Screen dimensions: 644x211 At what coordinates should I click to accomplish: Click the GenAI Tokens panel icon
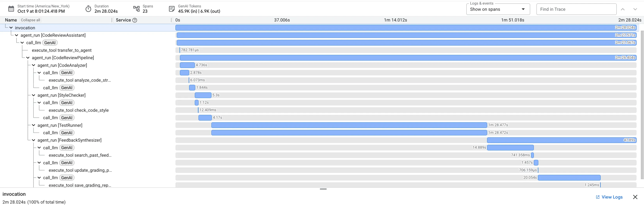[x=172, y=9]
